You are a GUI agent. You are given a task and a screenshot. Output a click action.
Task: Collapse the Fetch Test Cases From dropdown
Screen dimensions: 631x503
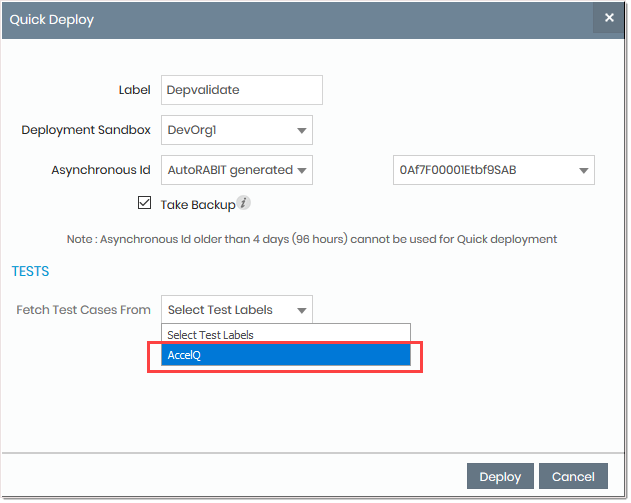[x=238, y=310]
